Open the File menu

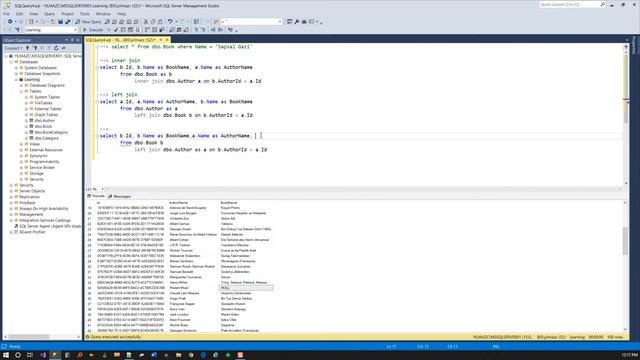(6, 14)
